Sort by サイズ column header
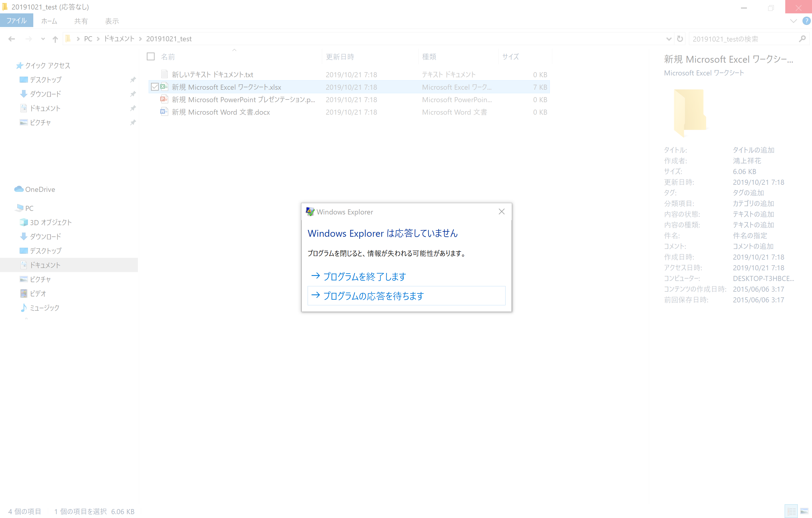 (x=511, y=57)
